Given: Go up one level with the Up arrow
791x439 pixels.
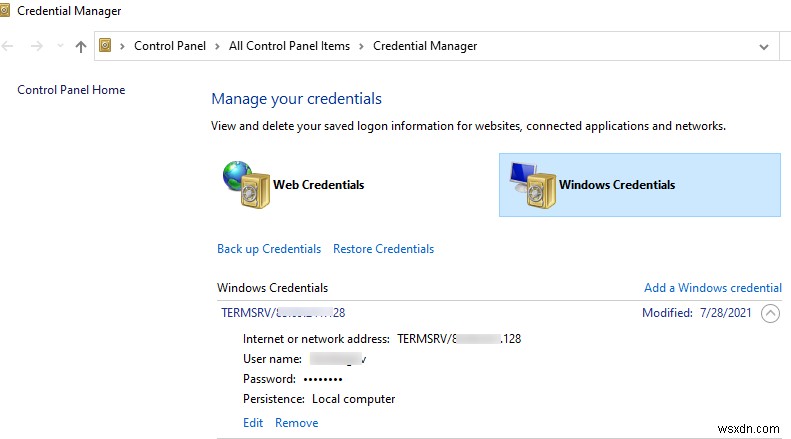Looking at the screenshot, I should click(x=81, y=46).
